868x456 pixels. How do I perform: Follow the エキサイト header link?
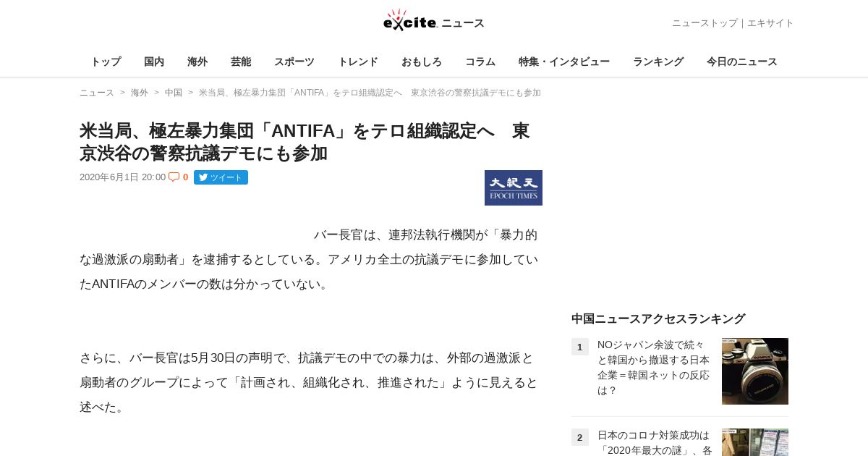[770, 23]
